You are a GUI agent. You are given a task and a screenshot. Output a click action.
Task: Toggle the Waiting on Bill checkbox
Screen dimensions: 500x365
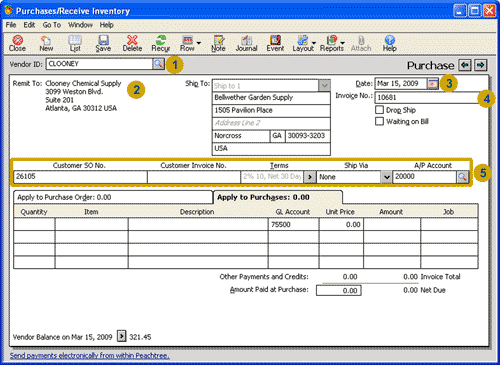click(x=379, y=121)
